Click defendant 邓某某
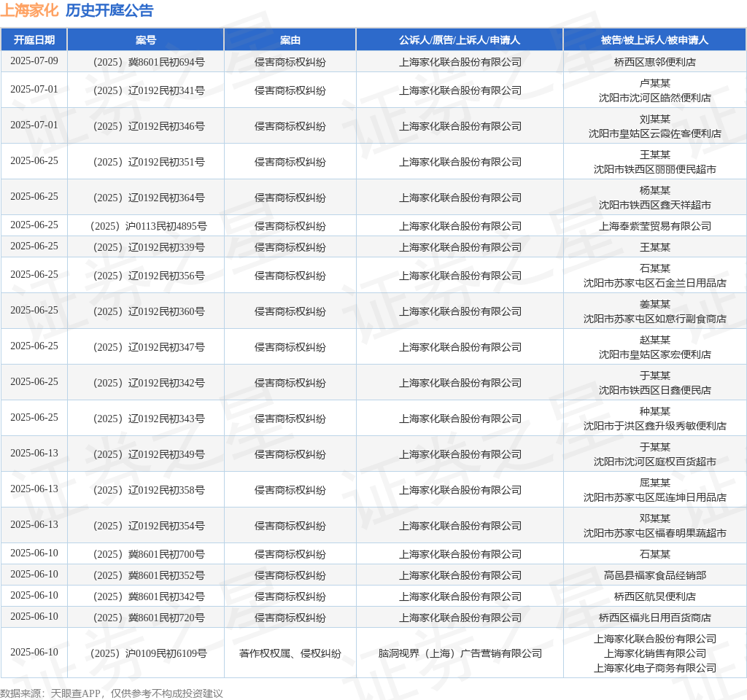Screen dimensions: 747x700 654,518
